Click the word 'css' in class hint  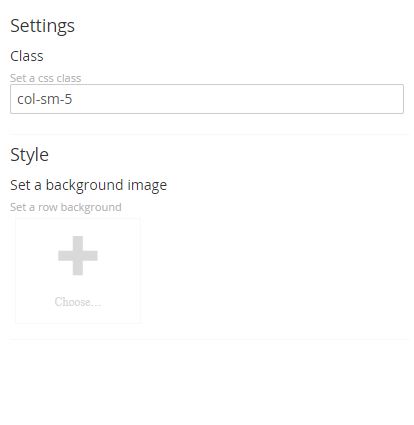pyautogui.click(x=46, y=78)
